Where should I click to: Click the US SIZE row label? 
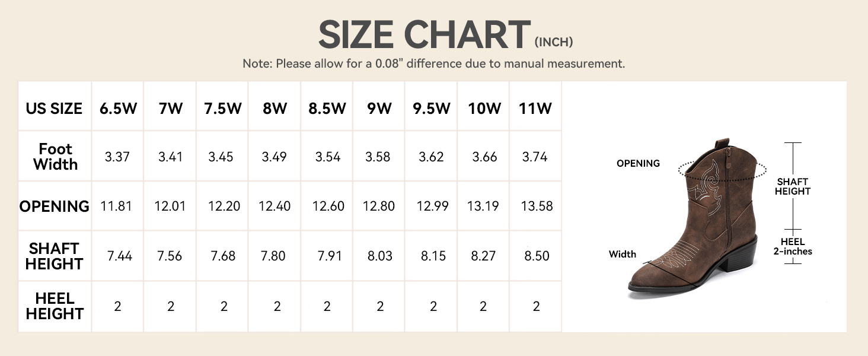[54, 109]
